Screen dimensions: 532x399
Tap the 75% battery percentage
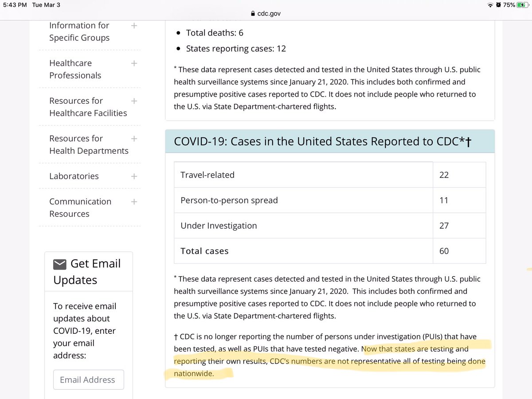tap(509, 5)
